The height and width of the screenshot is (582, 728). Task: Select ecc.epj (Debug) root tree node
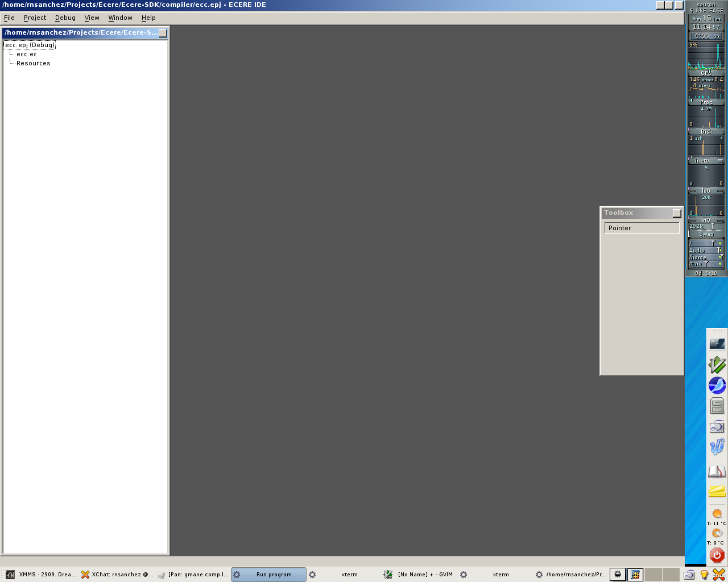pyautogui.click(x=30, y=45)
